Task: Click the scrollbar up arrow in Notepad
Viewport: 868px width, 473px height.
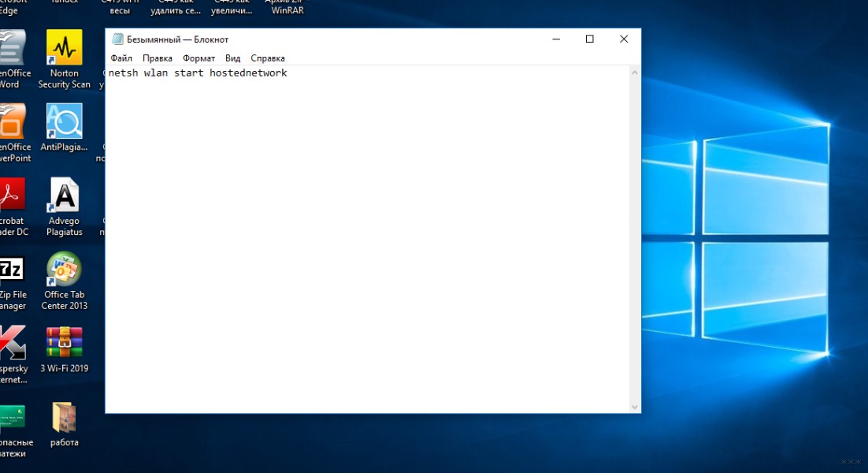Action: tap(635, 73)
